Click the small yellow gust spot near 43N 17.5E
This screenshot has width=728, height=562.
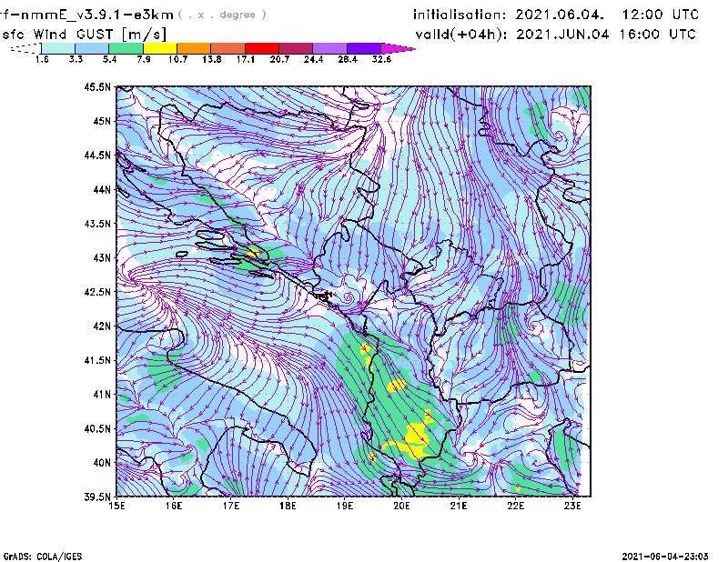(x=253, y=254)
